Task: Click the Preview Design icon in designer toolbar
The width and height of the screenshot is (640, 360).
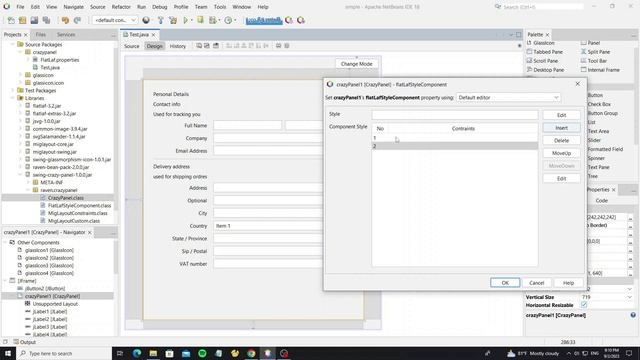Action: 216,46
